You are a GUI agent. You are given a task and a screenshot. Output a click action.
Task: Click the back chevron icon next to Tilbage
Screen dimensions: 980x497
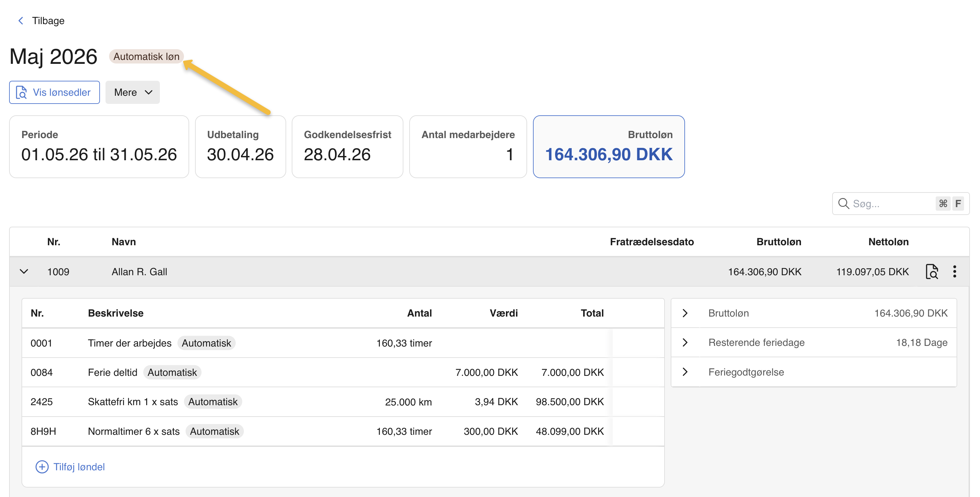point(21,21)
